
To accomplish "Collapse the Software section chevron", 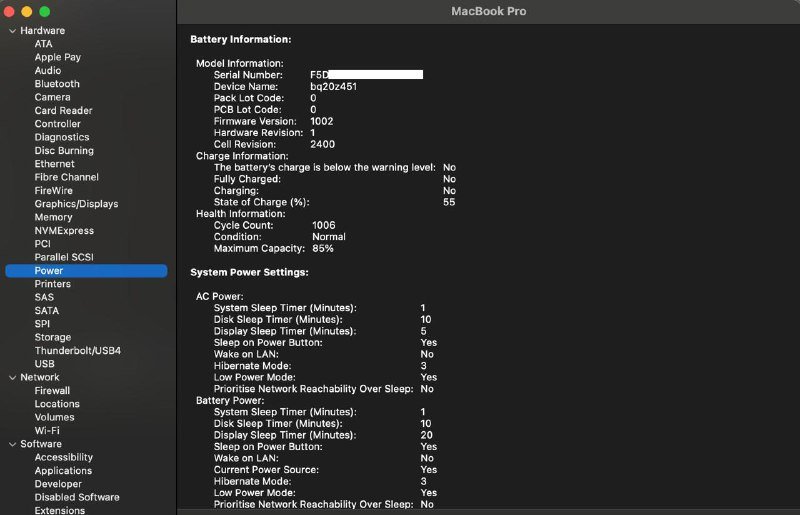I will tap(12, 445).
